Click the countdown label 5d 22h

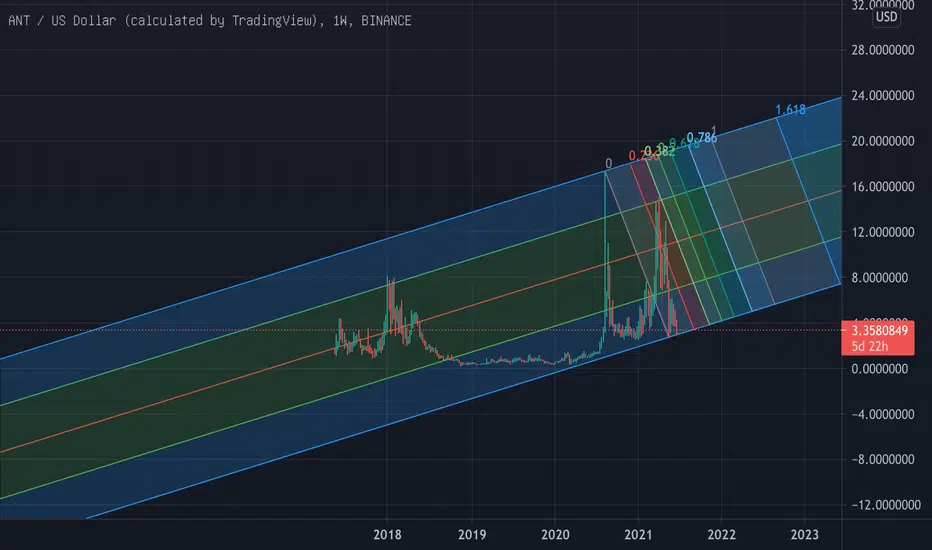pyautogui.click(x=869, y=346)
